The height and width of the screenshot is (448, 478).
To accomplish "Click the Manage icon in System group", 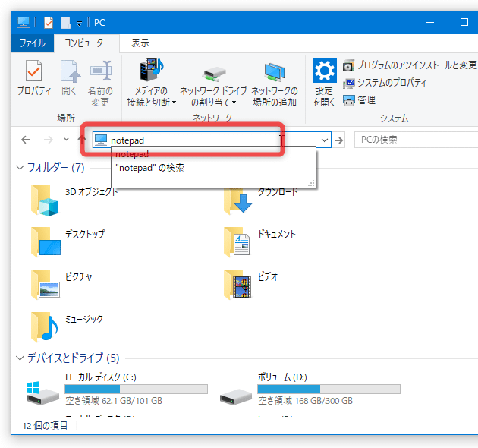I will pyautogui.click(x=348, y=100).
